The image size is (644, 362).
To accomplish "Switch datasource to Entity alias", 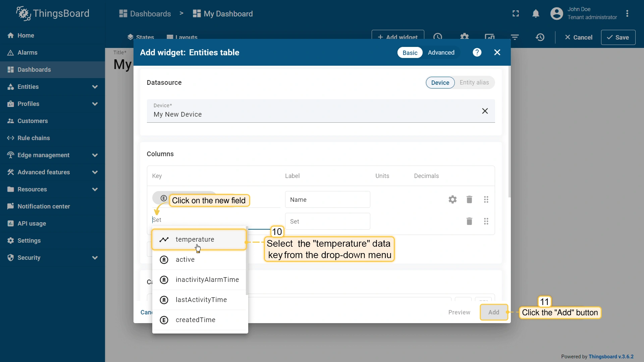I will [x=474, y=82].
